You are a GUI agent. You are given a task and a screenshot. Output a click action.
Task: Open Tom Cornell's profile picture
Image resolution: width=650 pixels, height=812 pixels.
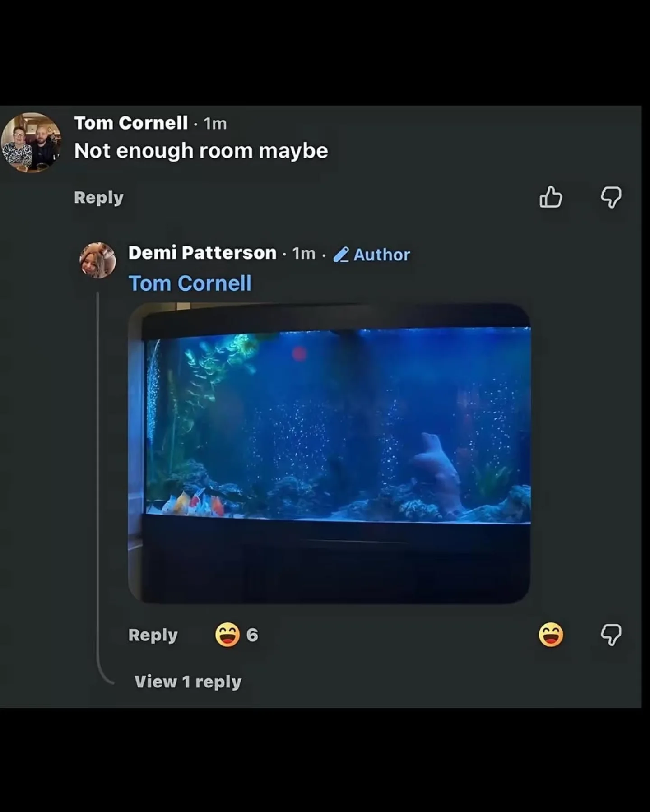pyautogui.click(x=31, y=143)
